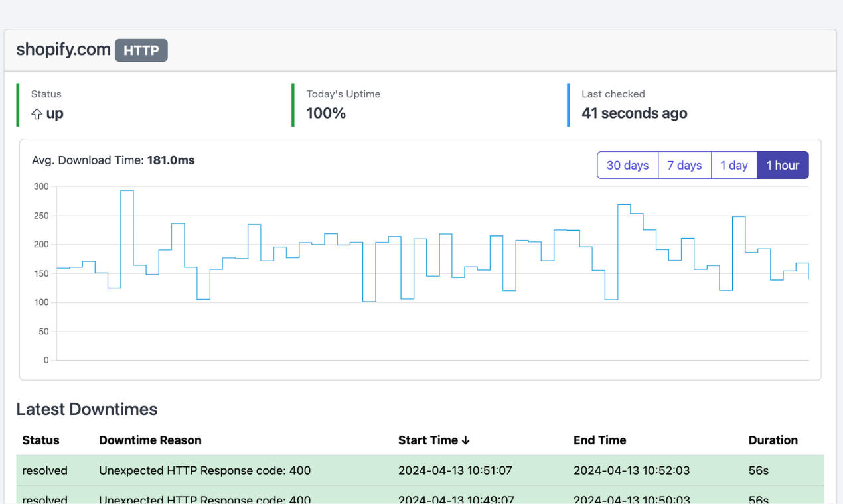This screenshot has width=843, height=504.
Task: Click the Duration column header
Action: [773, 440]
